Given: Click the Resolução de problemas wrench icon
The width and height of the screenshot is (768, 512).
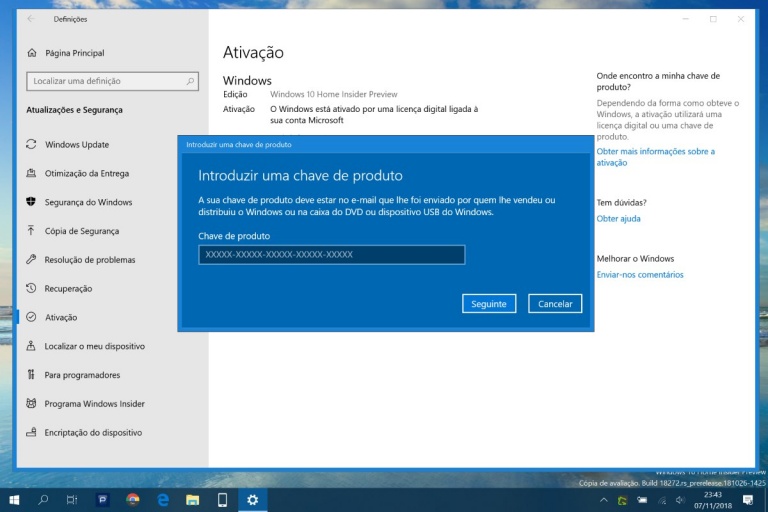Looking at the screenshot, I should click(31, 259).
